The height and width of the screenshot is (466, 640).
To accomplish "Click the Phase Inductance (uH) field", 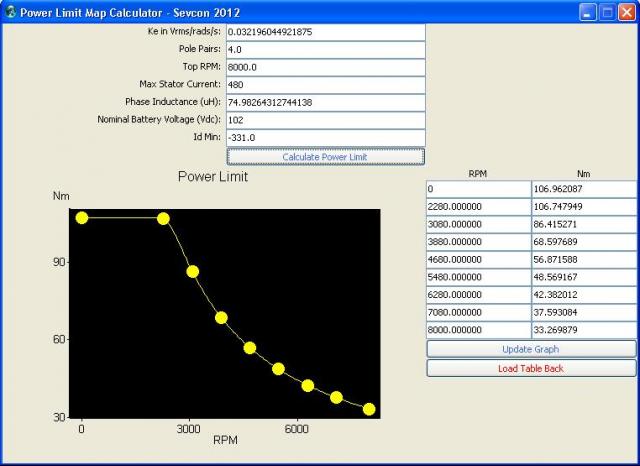I will (326, 102).
